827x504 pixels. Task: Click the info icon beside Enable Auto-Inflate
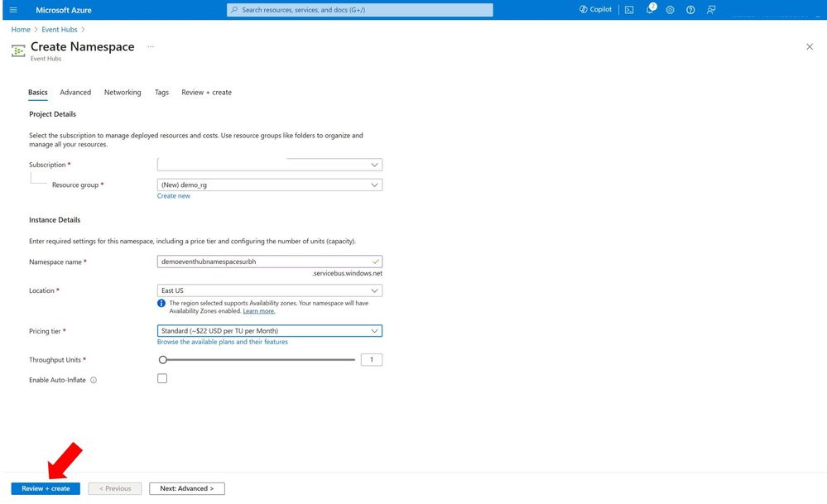pyautogui.click(x=94, y=380)
